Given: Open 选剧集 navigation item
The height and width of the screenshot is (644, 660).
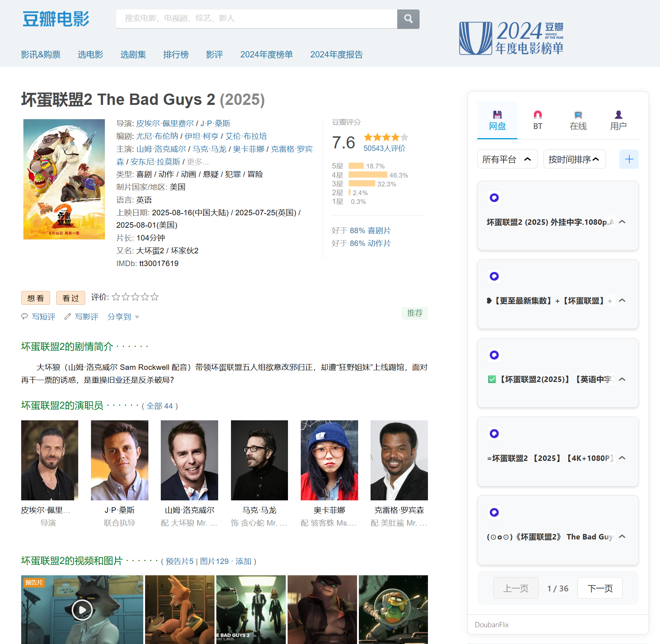Looking at the screenshot, I should tap(133, 54).
